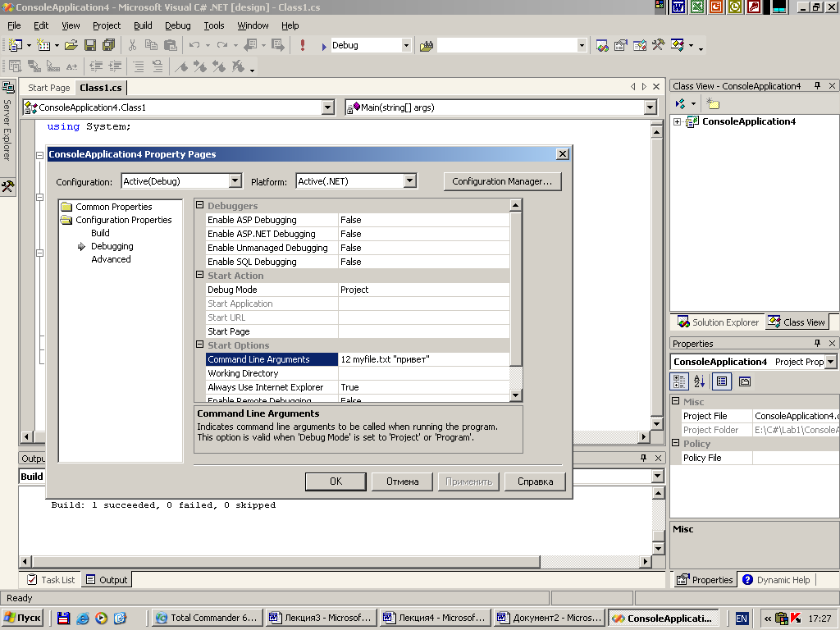Click the Add New Item toolbar icon
The image size is (840, 630).
click(43, 46)
